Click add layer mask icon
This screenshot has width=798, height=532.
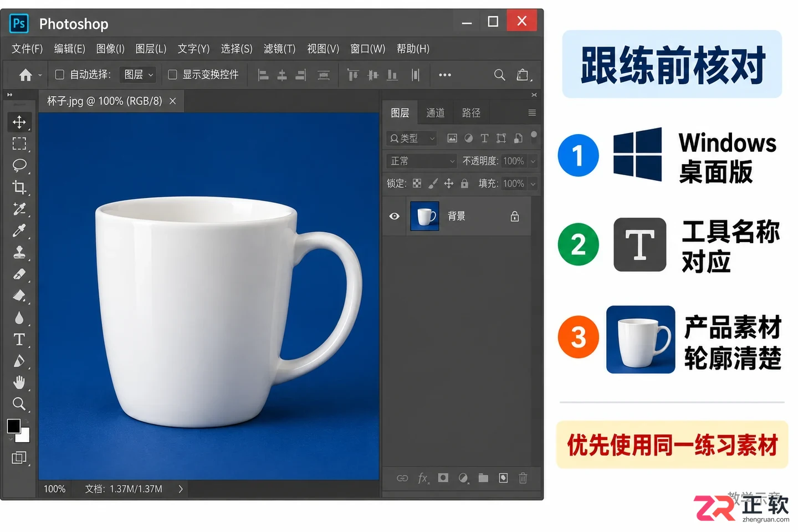(443, 478)
